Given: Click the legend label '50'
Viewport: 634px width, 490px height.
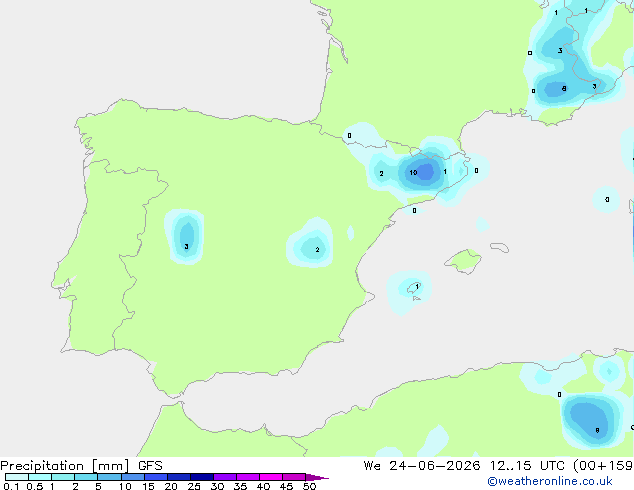Looking at the screenshot, I should point(309,486).
